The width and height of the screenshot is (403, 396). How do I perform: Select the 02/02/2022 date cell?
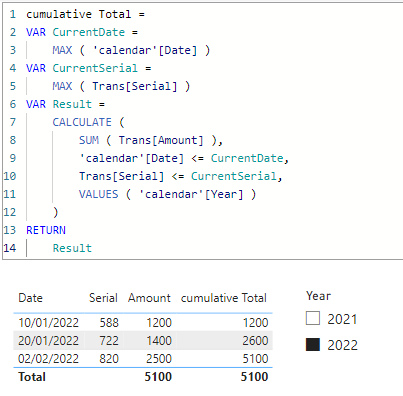click(48, 358)
